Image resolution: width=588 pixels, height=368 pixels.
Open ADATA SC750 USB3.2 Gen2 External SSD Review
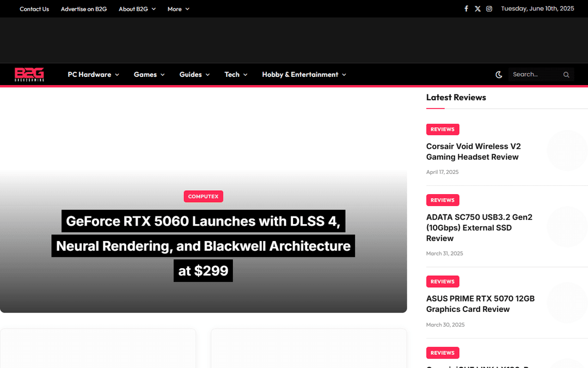pos(479,227)
